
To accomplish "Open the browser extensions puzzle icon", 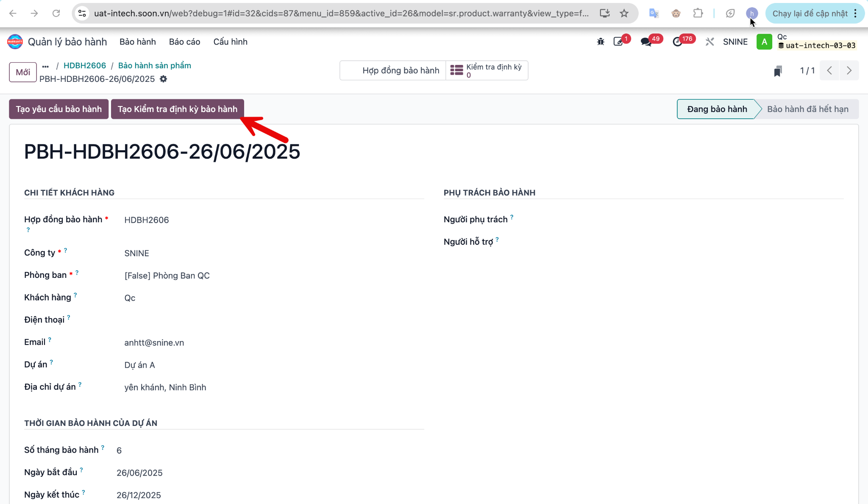I will pyautogui.click(x=698, y=14).
